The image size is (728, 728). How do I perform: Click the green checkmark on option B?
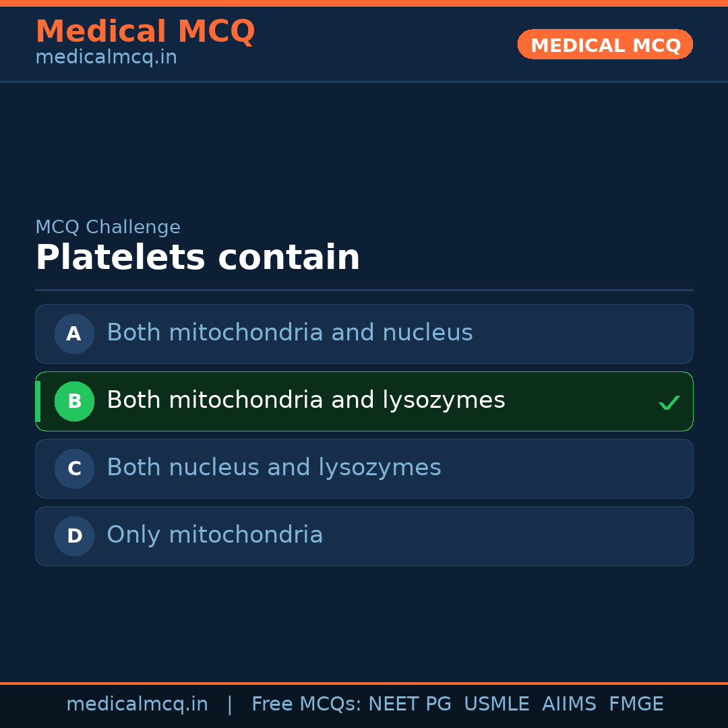coord(669,402)
